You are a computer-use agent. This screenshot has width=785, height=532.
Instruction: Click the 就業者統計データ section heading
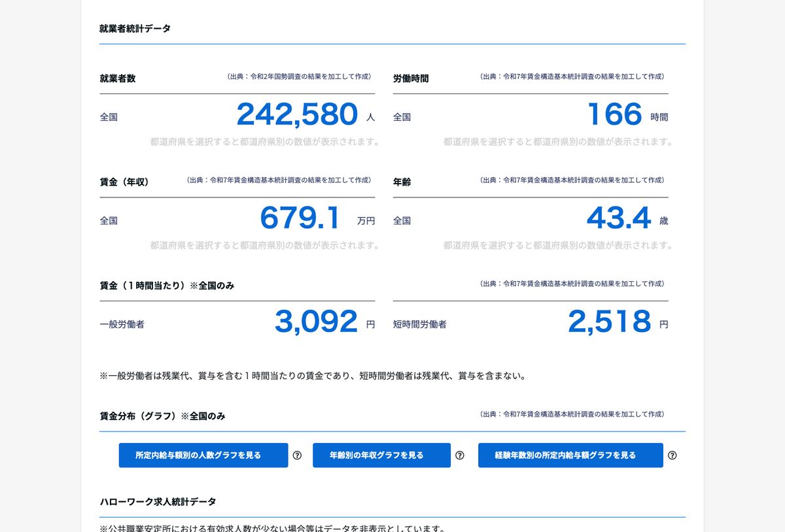[135, 29]
